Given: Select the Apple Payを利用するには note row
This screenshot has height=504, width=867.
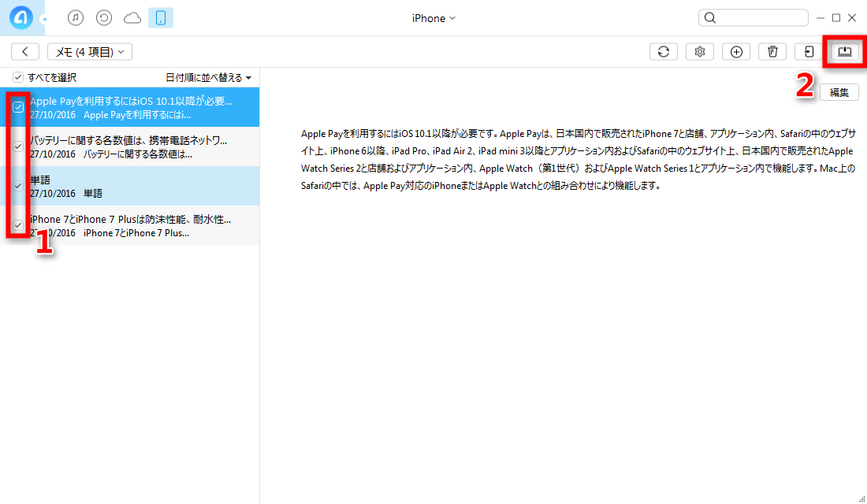Looking at the screenshot, I should click(129, 107).
